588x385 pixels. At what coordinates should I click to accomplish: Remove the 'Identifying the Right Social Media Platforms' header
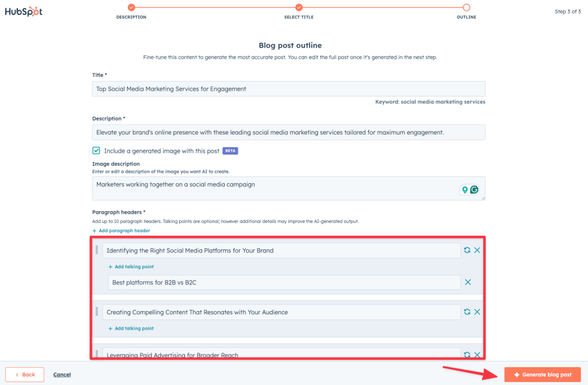tap(477, 250)
